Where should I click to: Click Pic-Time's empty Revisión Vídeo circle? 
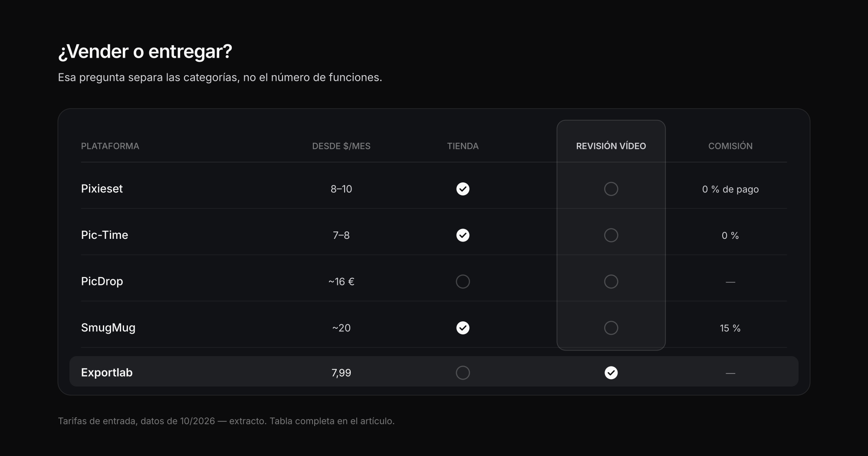pyautogui.click(x=611, y=235)
